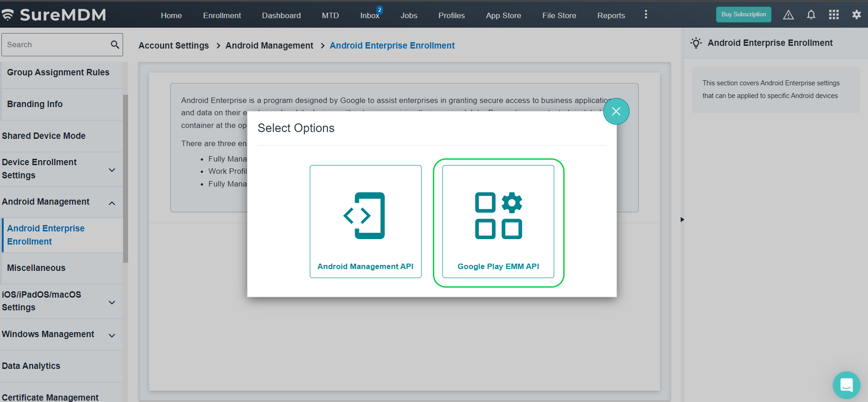Click the SureMDM logo
Screen dimensions: 868x402
(54, 15)
